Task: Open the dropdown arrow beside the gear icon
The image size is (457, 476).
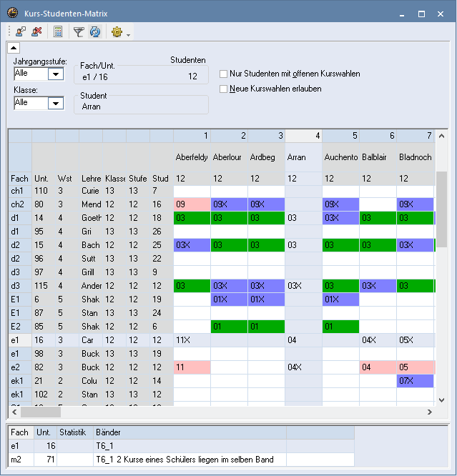Action: tap(129, 35)
